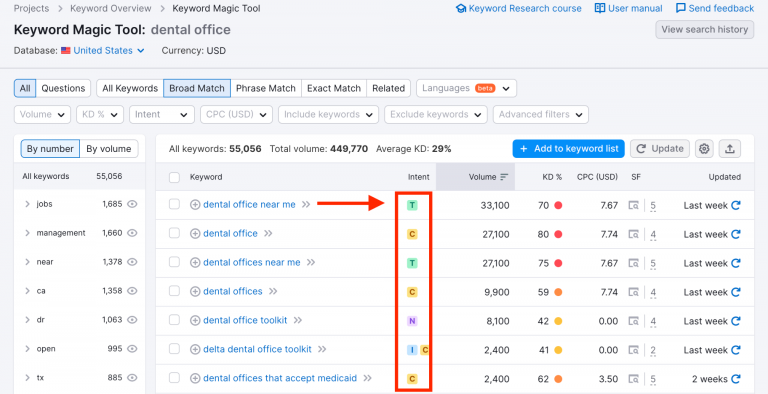Check the 'dental office near me' checkbox
The height and width of the screenshot is (394, 768).
click(174, 204)
